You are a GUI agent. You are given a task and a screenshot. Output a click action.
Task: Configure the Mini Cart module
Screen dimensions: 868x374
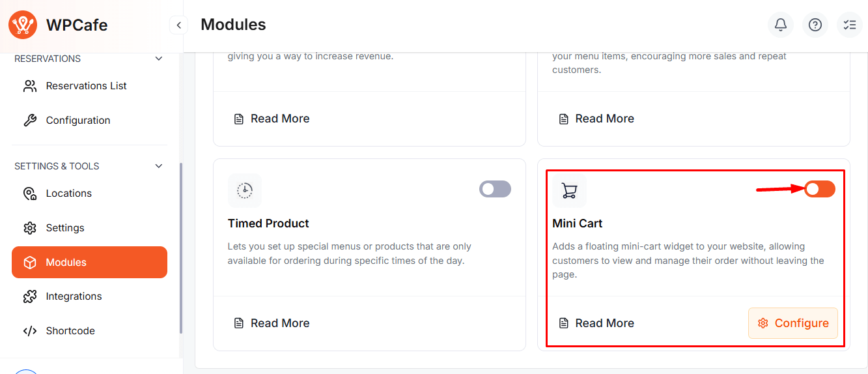pos(792,323)
